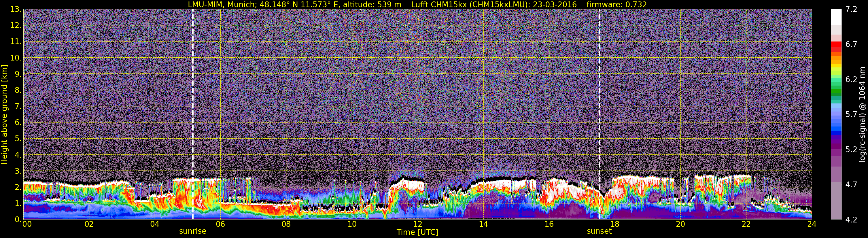Click the '12' tick on the time axis
The width and height of the screenshot is (868, 238).
[x=417, y=224]
